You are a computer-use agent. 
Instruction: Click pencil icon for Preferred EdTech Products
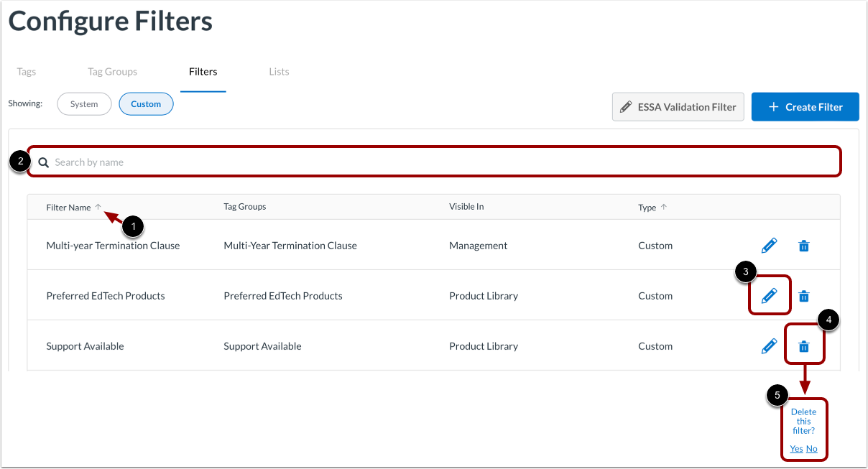click(769, 296)
